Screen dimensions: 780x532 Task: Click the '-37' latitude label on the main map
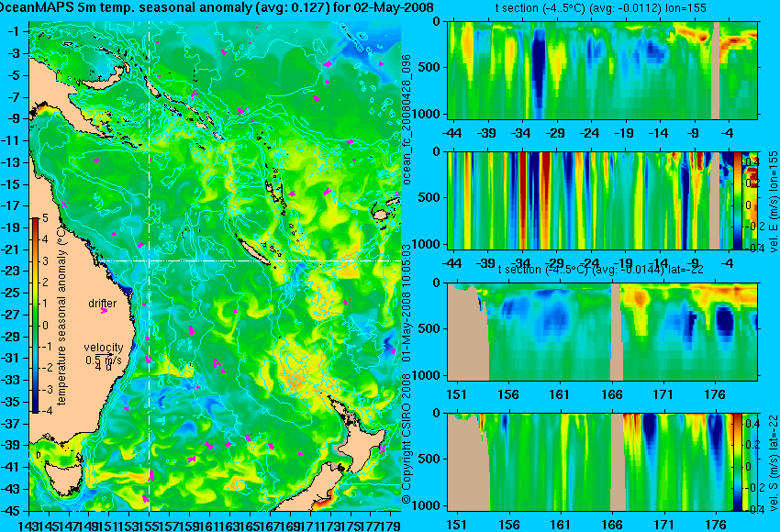click(14, 424)
